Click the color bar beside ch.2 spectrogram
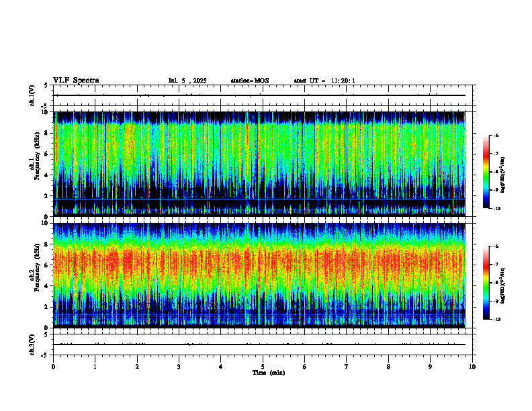 (486, 283)
